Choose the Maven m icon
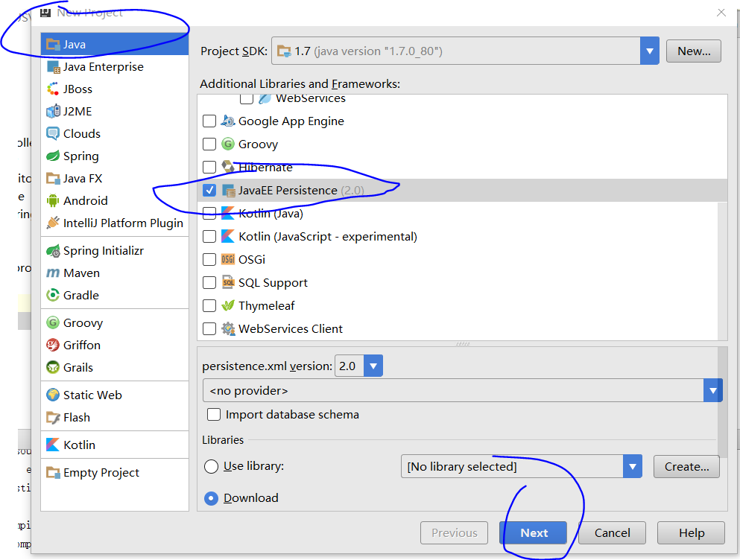The width and height of the screenshot is (740, 560). pos(53,273)
